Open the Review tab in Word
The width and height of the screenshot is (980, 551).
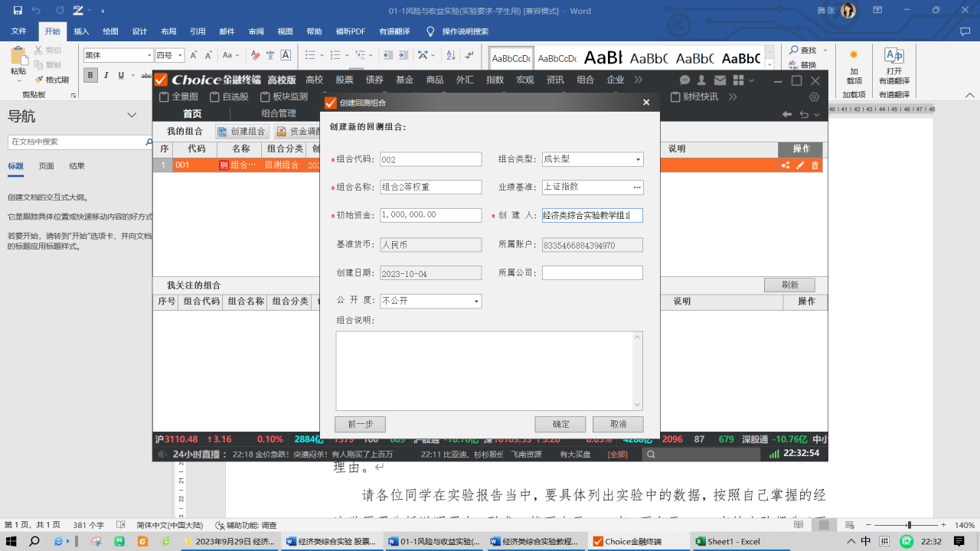256,31
